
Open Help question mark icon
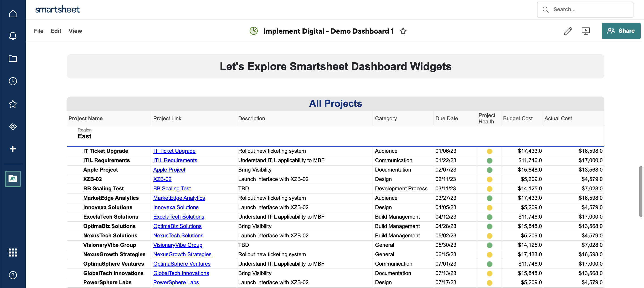pyautogui.click(x=13, y=275)
